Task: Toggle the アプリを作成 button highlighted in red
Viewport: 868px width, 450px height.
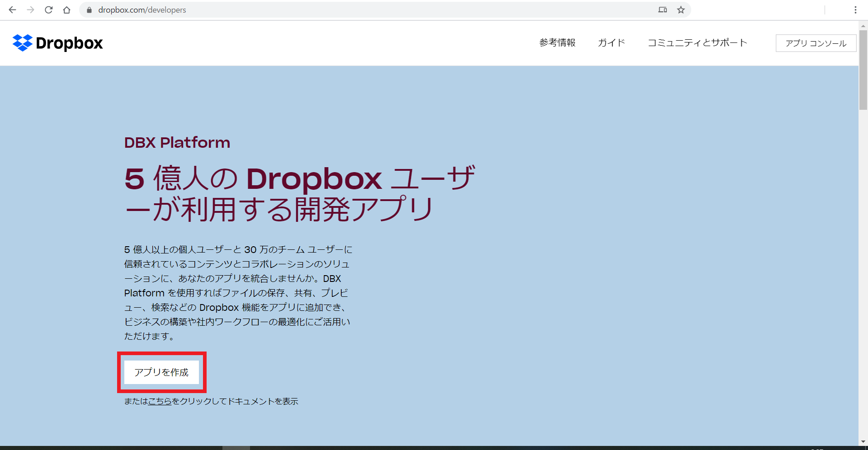Action: pyautogui.click(x=162, y=372)
